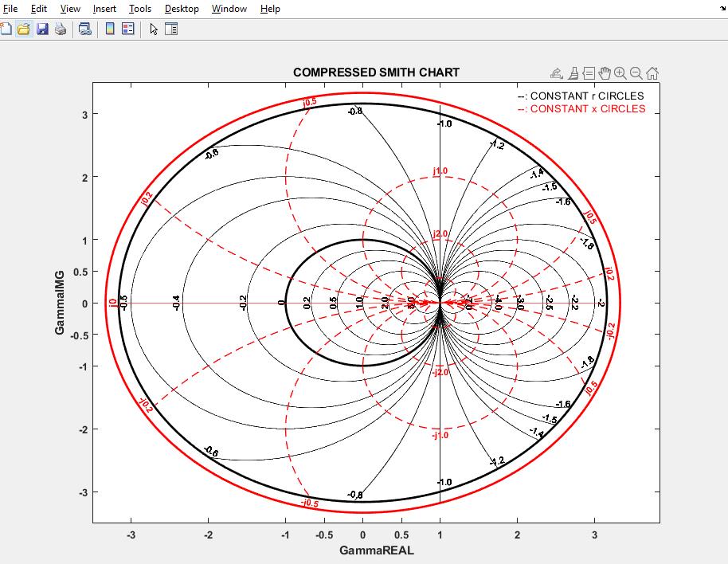This screenshot has width=728, height=564.
Task: Click the upper -1.6 circle label
Action: pos(563,202)
